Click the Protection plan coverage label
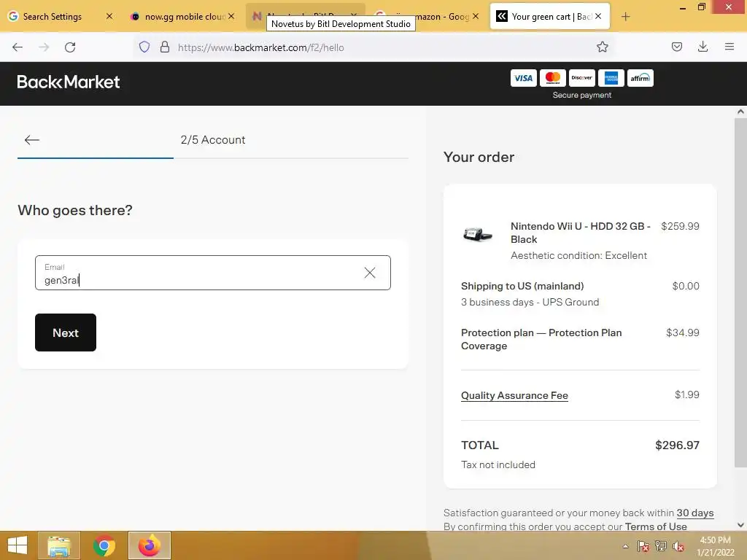The image size is (747, 560). pos(541,340)
